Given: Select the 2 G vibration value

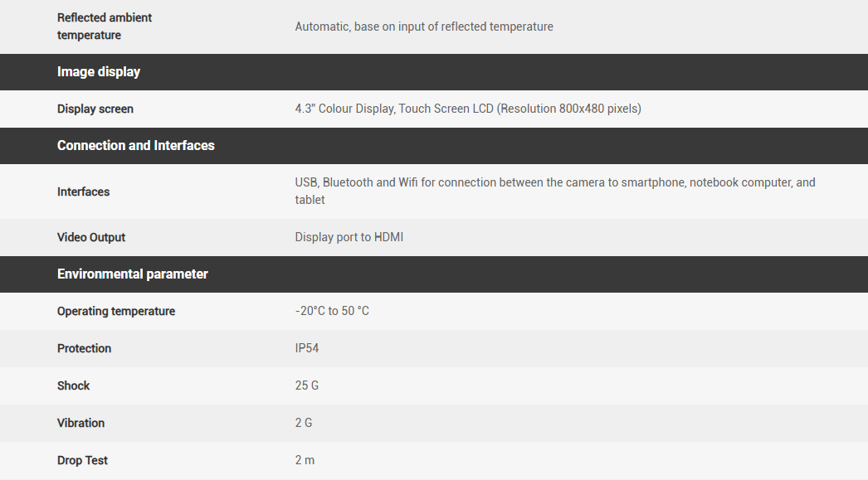Looking at the screenshot, I should pos(304,423).
